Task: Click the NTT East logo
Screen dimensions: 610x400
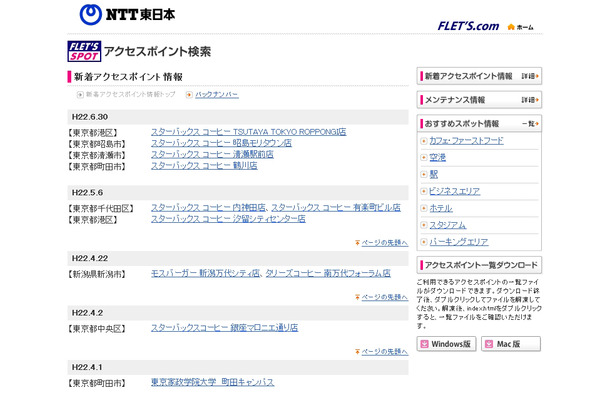Action: pyautogui.click(x=127, y=15)
